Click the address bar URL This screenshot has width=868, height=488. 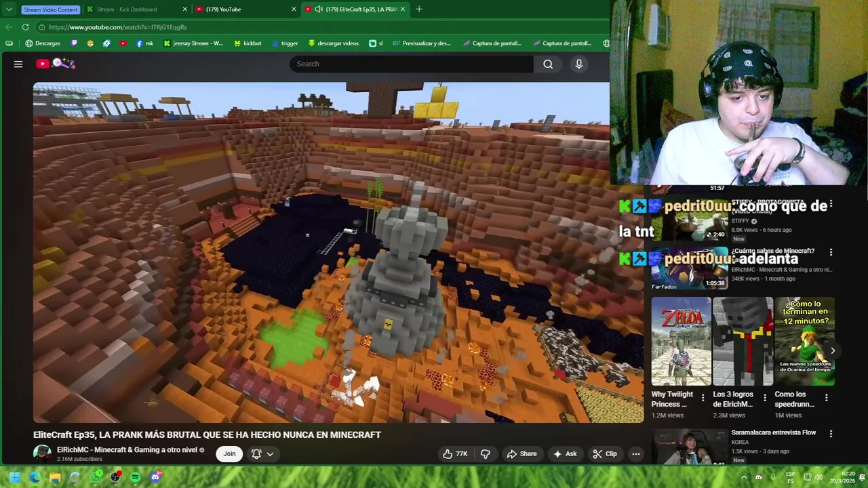click(118, 27)
